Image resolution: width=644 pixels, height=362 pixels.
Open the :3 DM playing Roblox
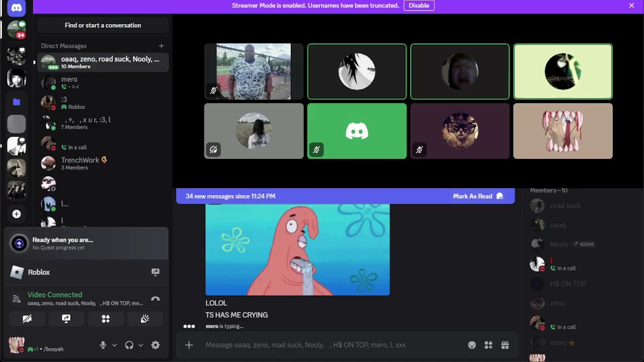coord(103,103)
